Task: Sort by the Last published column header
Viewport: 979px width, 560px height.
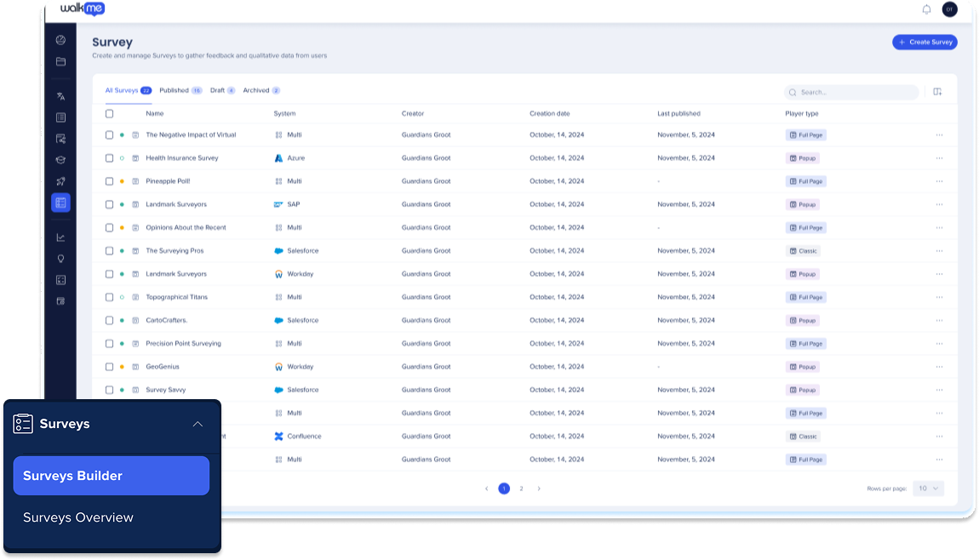Action: click(x=678, y=114)
